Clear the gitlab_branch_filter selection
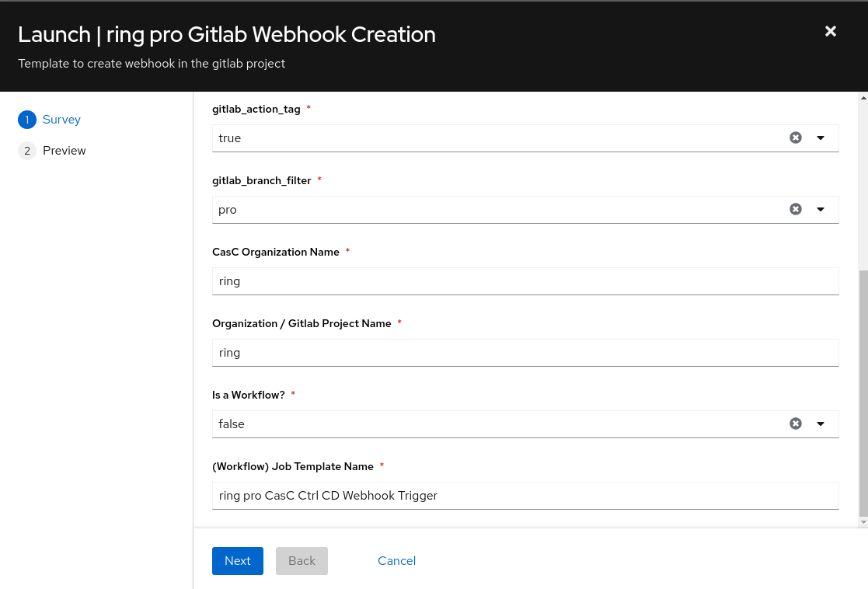This screenshot has height=589, width=868. coord(796,209)
